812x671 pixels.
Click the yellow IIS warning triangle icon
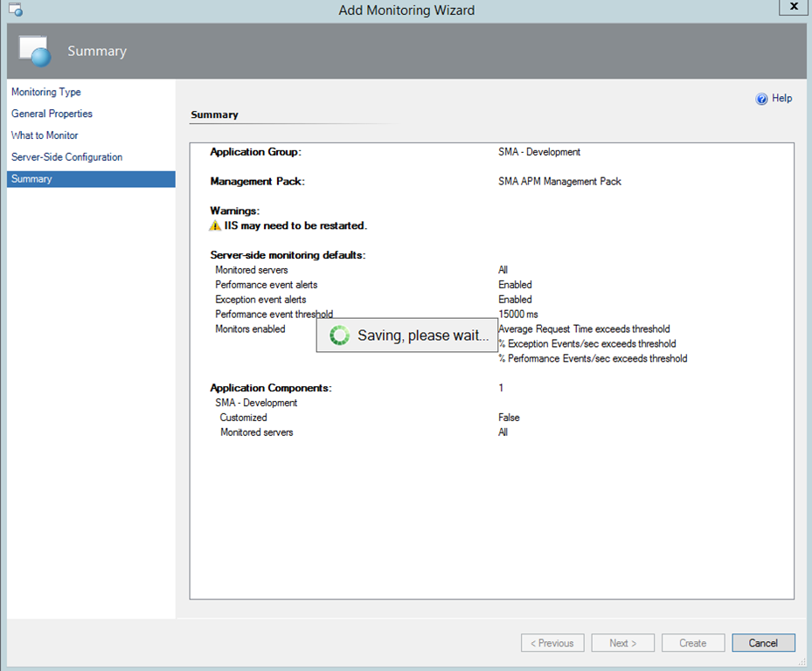tap(216, 225)
